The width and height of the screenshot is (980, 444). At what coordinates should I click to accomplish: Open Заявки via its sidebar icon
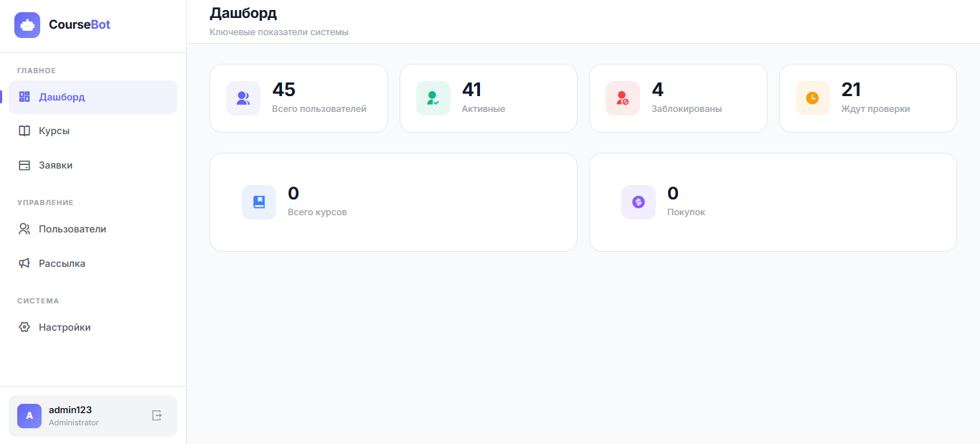(x=24, y=165)
